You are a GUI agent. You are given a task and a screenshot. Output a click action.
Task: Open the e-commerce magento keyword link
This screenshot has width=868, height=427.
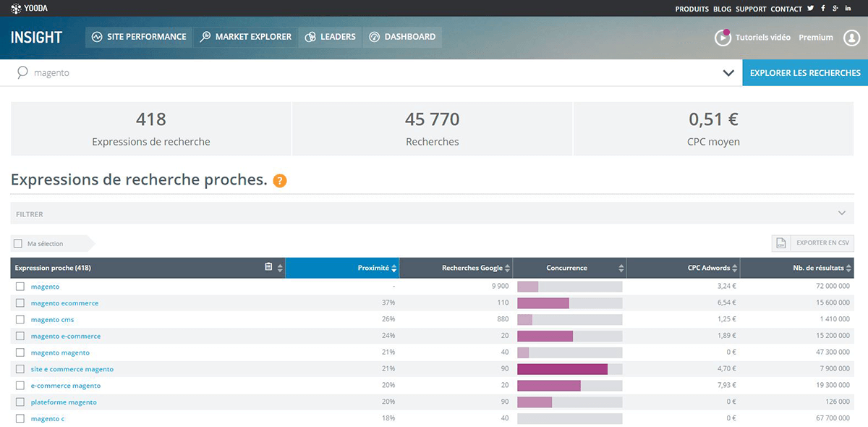66,386
